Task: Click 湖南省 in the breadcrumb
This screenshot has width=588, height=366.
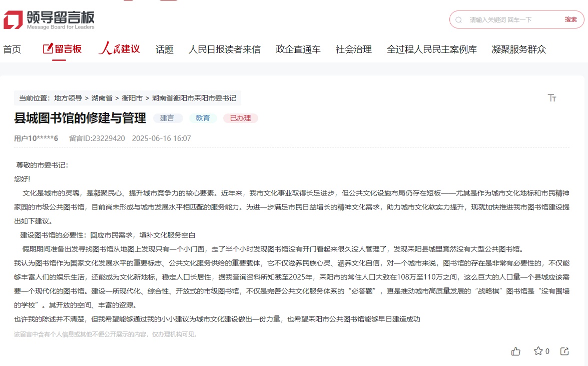Action: click(x=102, y=98)
